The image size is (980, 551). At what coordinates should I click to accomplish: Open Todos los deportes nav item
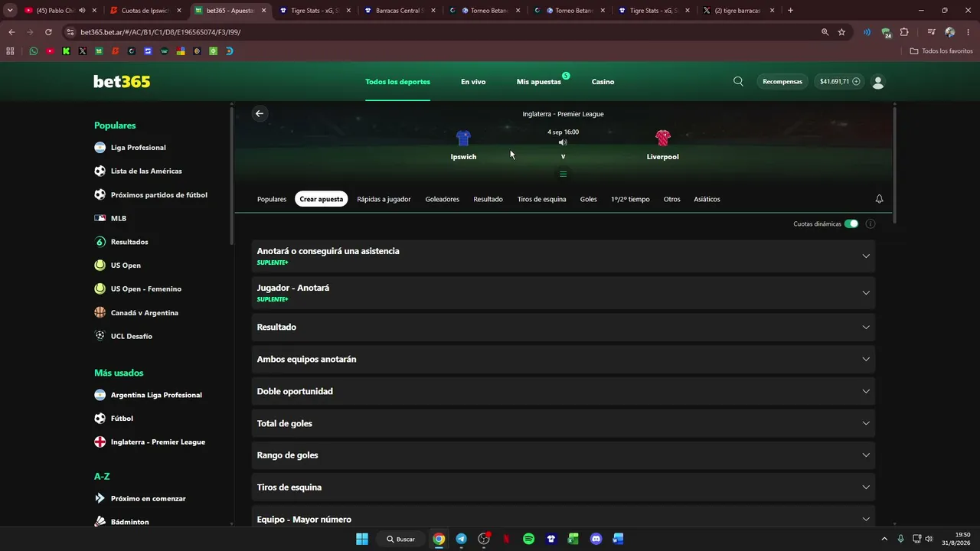tap(398, 82)
